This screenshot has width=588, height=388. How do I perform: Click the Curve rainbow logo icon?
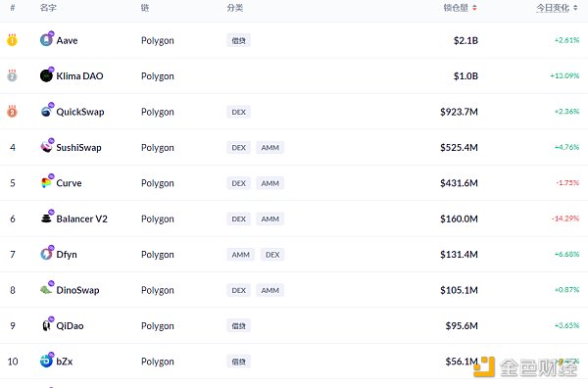point(46,182)
